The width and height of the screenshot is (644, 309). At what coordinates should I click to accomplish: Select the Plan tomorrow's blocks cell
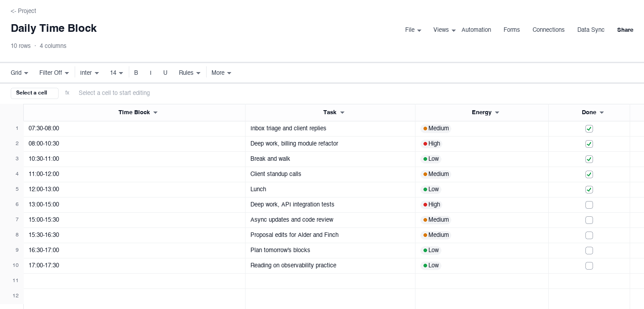tap(330, 250)
